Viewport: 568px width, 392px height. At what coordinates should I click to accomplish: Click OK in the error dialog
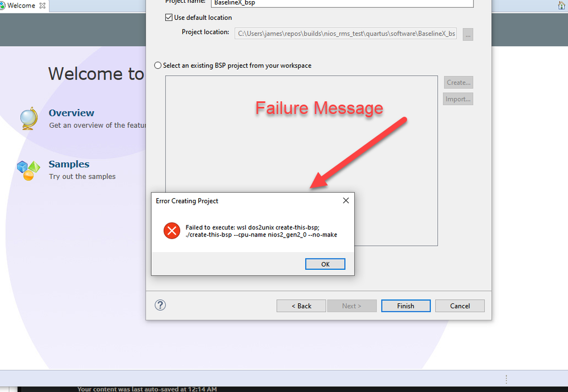click(x=325, y=264)
